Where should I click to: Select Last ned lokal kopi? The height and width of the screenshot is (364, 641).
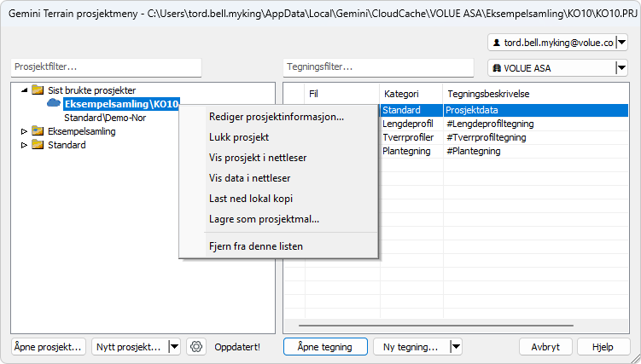pos(252,199)
